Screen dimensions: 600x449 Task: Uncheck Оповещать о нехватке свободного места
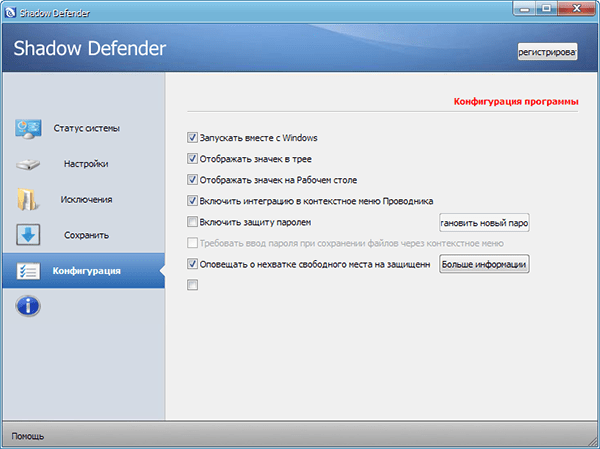tap(192, 264)
